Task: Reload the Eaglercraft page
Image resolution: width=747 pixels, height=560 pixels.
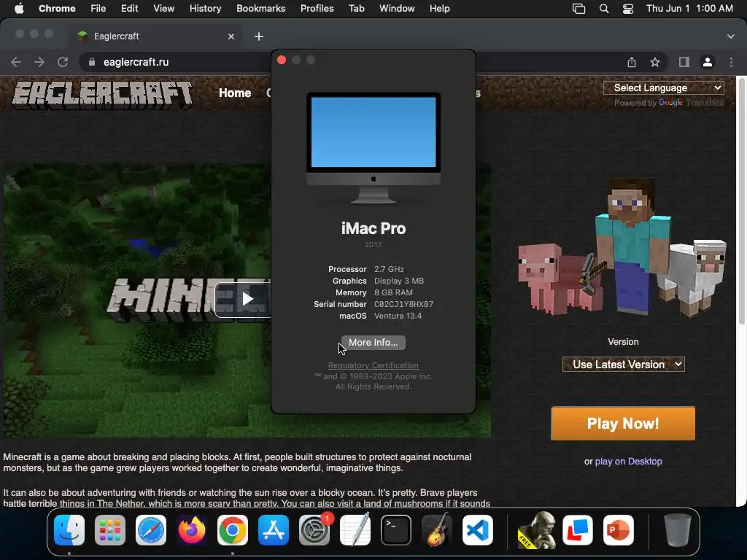Action: [63, 62]
